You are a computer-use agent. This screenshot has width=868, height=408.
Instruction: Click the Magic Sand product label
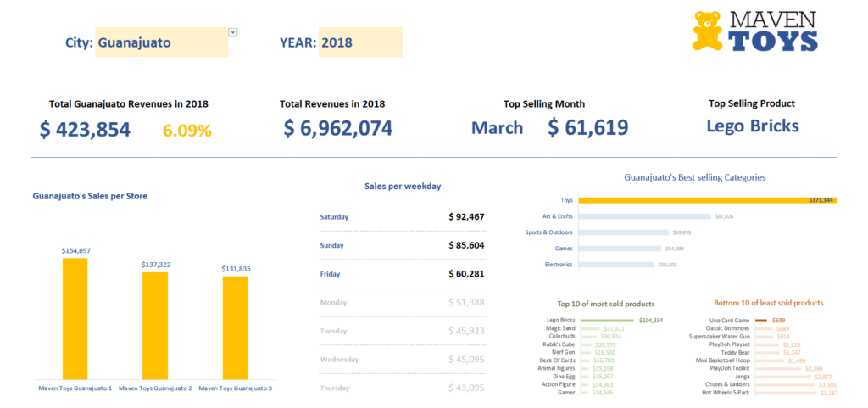click(560, 328)
